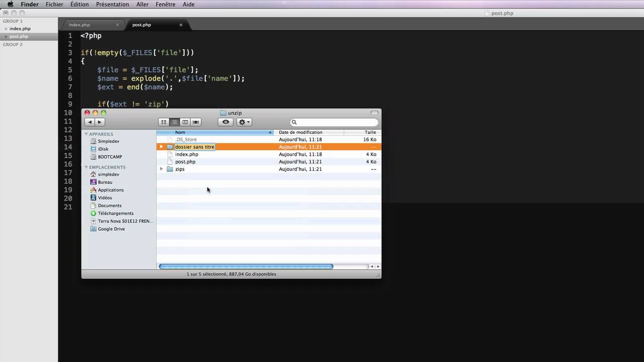The width and height of the screenshot is (644, 362).
Task: Expand the dossier sans titre folder
Action: 162,147
